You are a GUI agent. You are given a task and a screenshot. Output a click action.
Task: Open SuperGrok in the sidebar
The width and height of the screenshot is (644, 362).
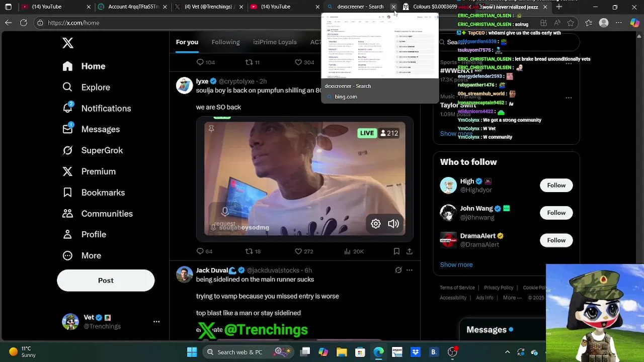point(93,150)
